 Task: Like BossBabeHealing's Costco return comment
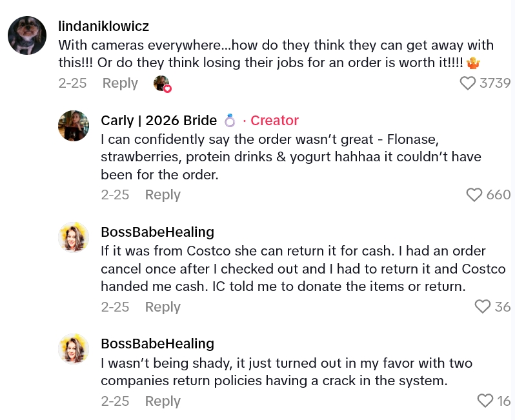[482, 307]
